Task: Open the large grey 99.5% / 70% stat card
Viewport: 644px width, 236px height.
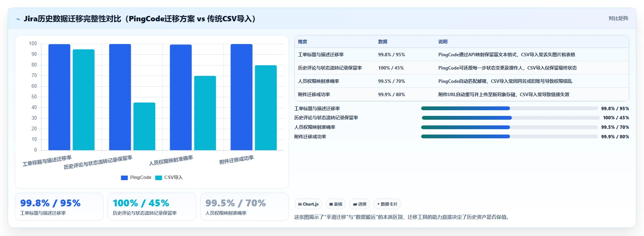Action: [x=245, y=207]
